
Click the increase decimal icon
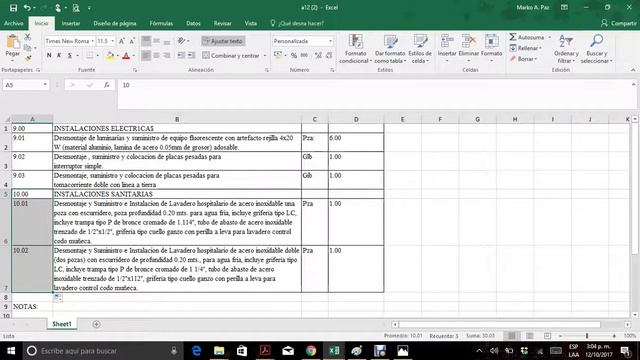(318, 56)
